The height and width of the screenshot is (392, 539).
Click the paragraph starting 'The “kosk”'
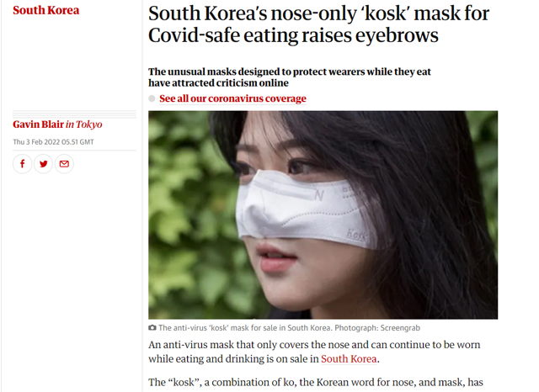click(x=316, y=382)
